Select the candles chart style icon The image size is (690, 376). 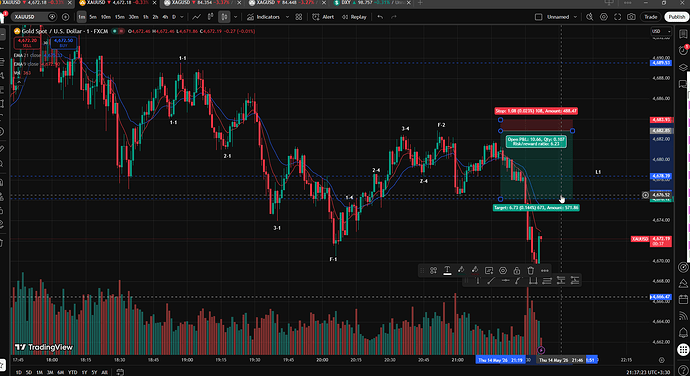click(224, 17)
